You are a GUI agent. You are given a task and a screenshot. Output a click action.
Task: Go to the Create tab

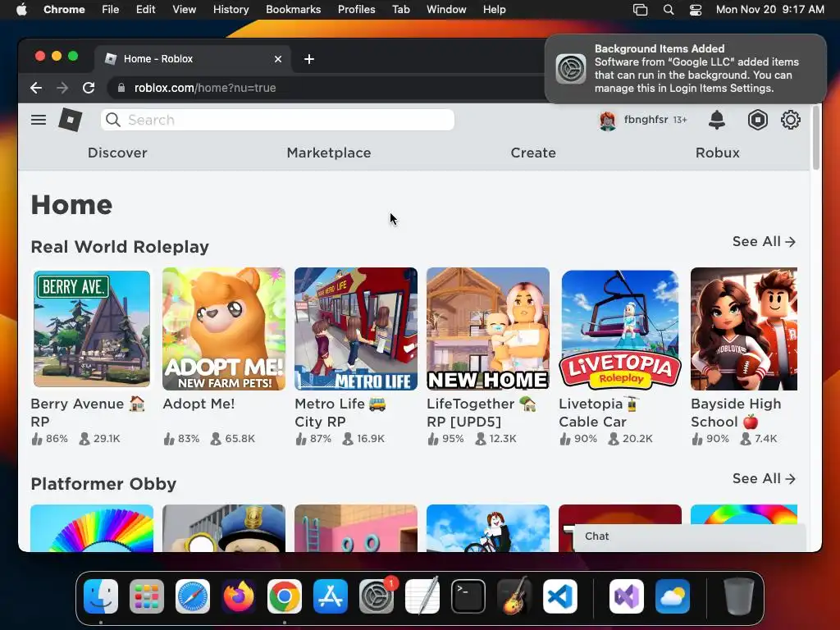[x=533, y=153]
